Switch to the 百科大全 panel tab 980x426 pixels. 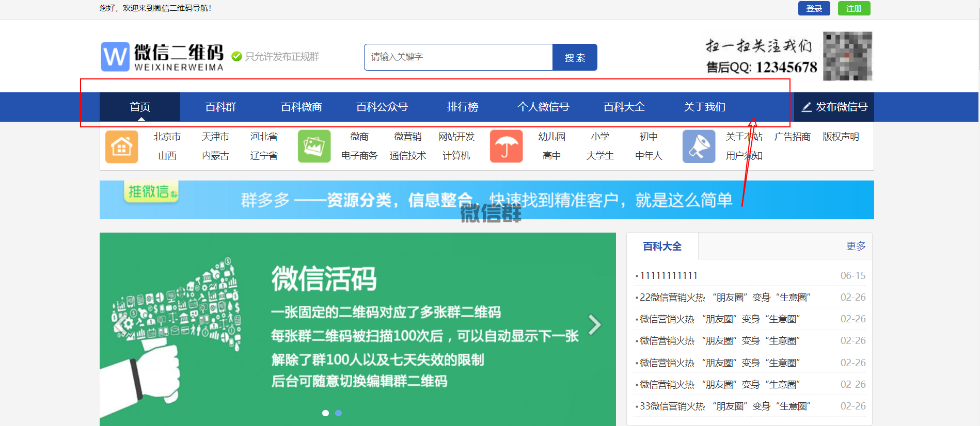[662, 247]
